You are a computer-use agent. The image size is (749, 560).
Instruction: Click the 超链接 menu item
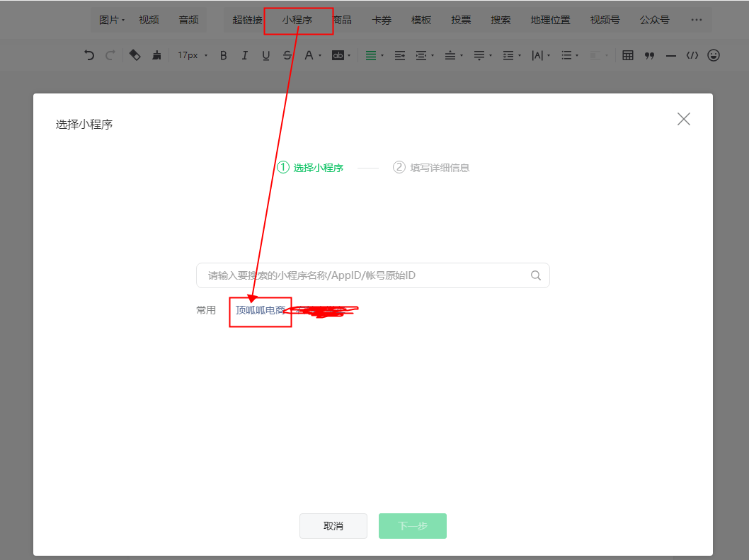click(248, 20)
